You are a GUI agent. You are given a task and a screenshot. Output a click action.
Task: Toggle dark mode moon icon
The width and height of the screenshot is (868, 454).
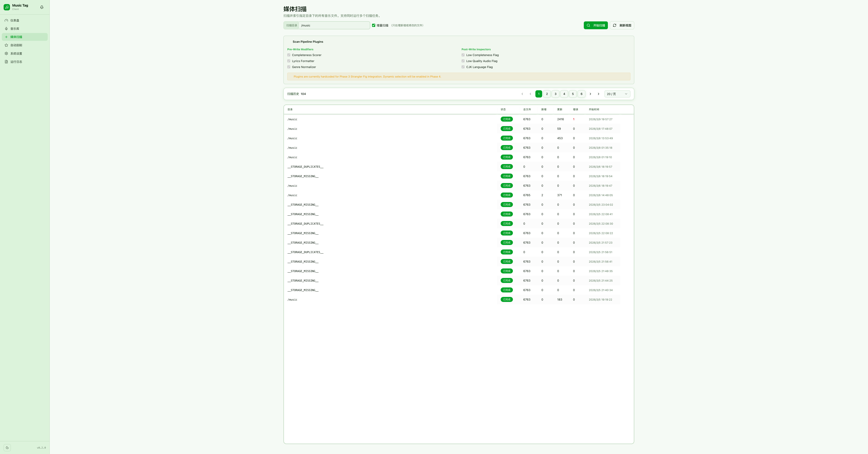pyautogui.click(x=7, y=448)
